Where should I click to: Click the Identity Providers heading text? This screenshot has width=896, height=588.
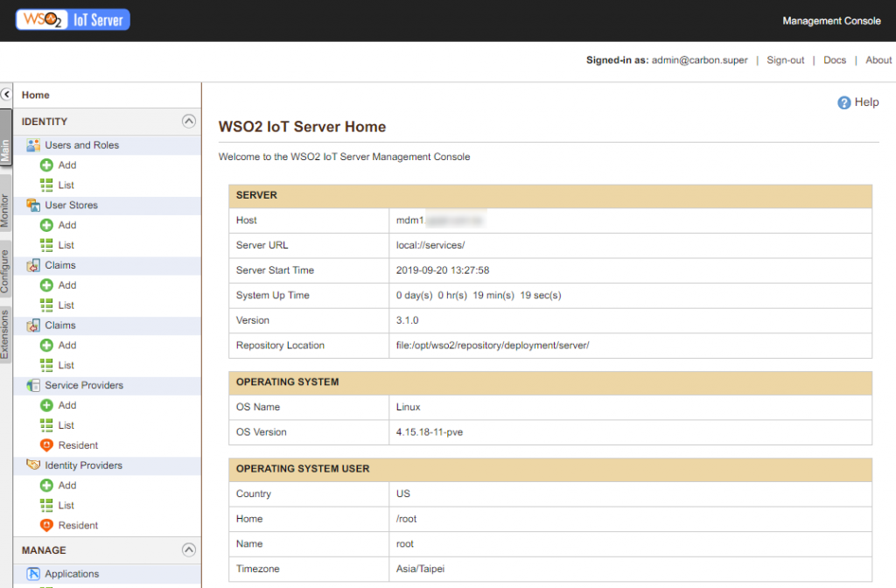point(83,465)
